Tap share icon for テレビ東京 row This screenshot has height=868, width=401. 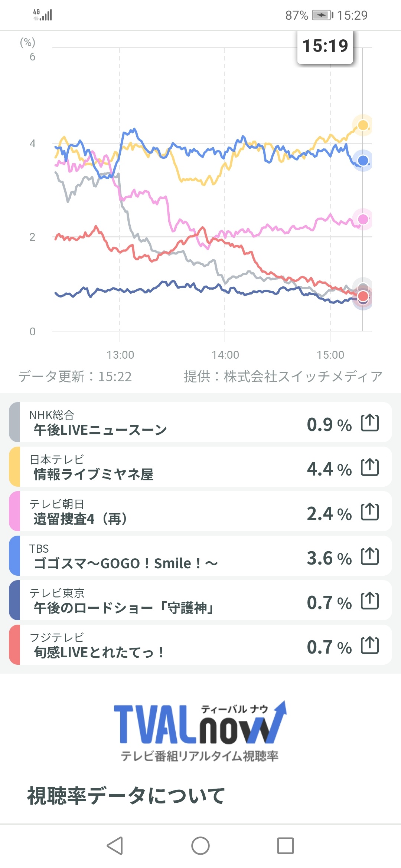(370, 601)
